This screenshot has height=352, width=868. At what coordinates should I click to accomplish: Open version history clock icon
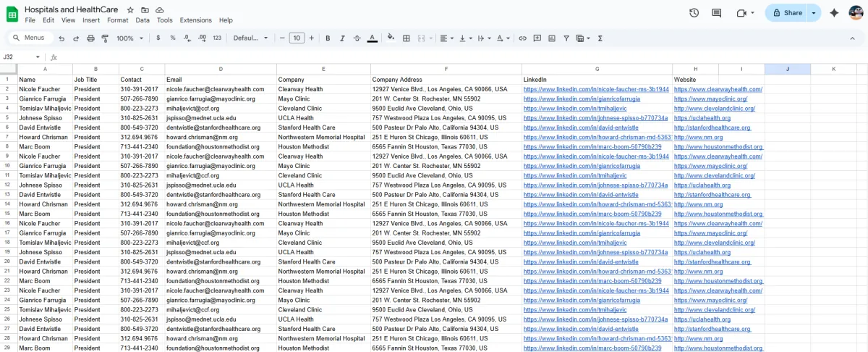[x=694, y=12]
